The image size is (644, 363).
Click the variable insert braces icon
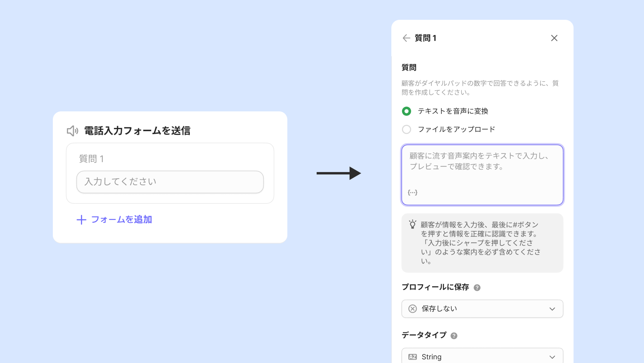[x=412, y=192]
